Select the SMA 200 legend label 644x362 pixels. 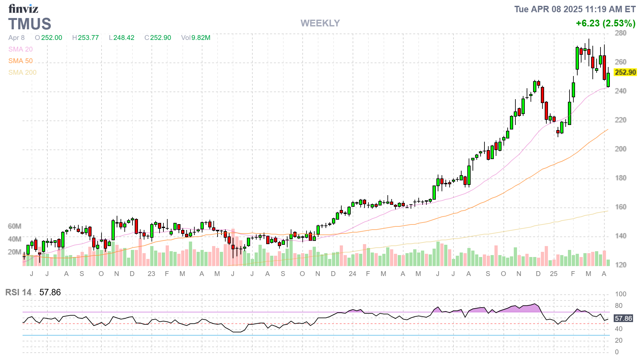point(22,72)
